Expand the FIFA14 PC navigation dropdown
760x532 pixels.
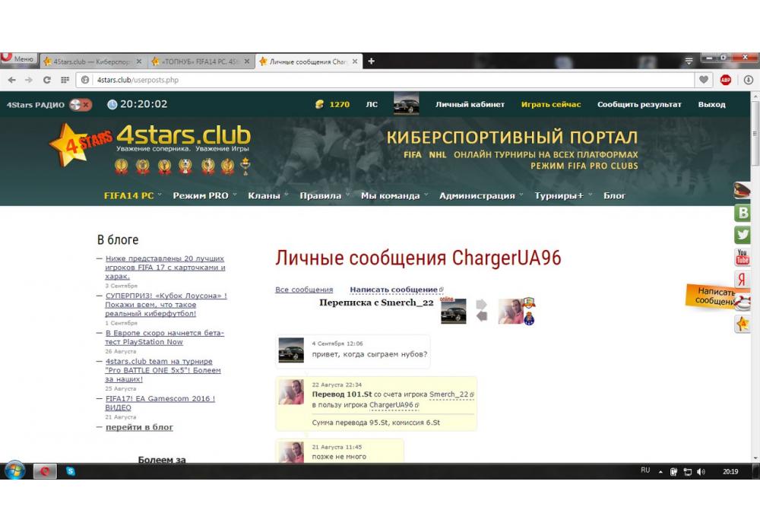pyautogui.click(x=129, y=195)
